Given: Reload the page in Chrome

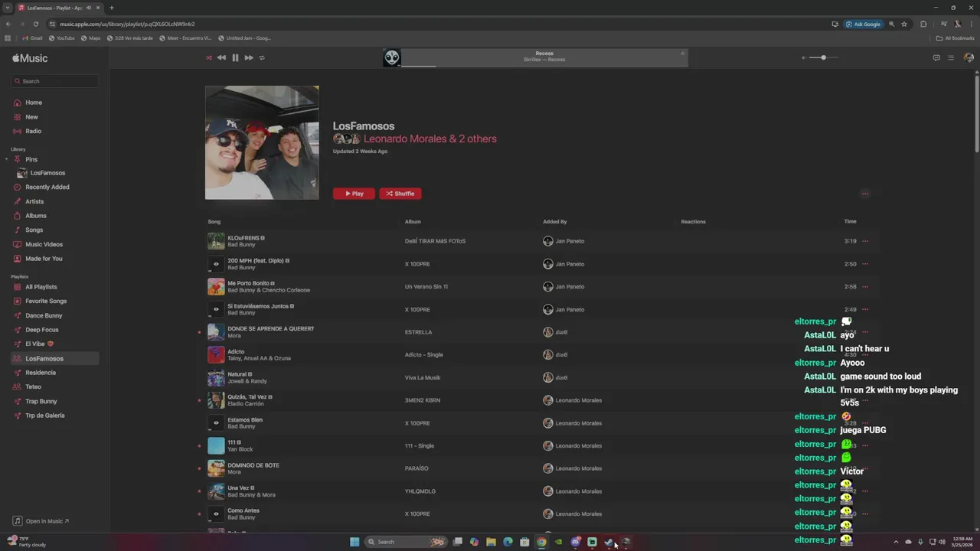Looking at the screenshot, I should [x=36, y=24].
